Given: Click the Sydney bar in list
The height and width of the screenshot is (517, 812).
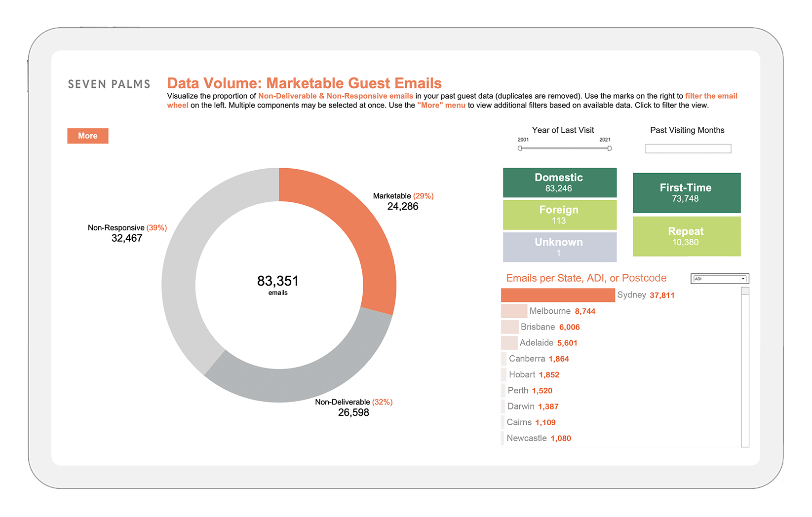Looking at the screenshot, I should (x=558, y=295).
